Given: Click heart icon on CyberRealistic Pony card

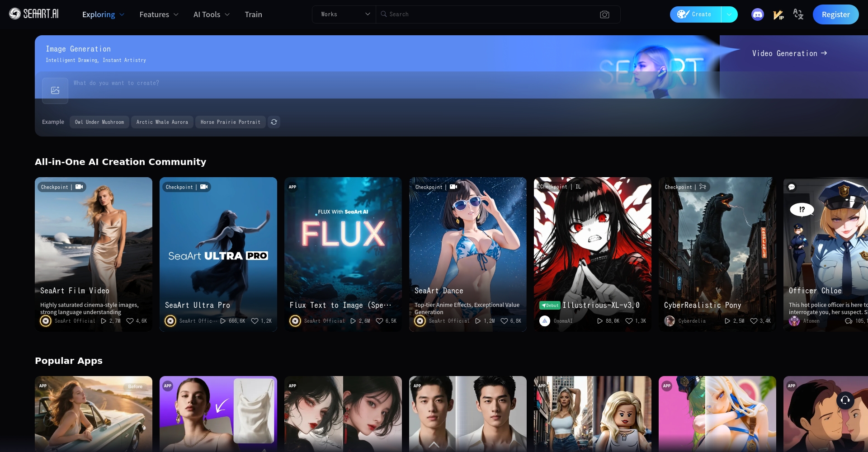Looking at the screenshot, I should [x=754, y=321].
